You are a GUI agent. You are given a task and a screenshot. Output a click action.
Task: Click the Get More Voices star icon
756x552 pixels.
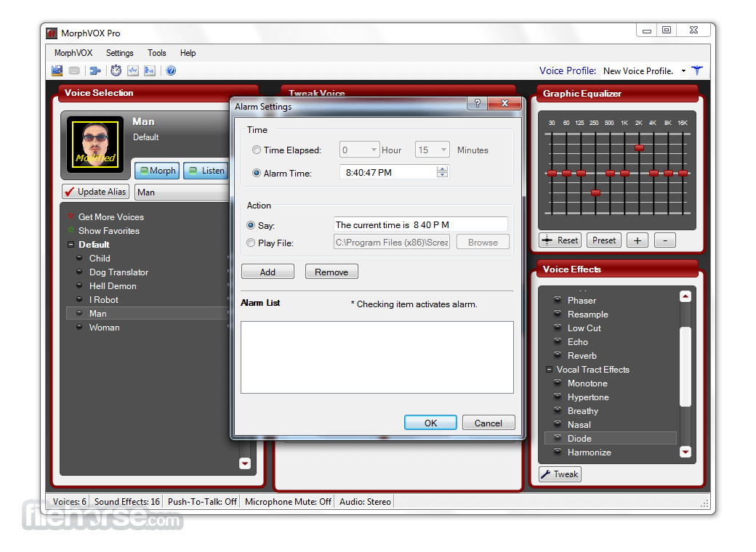[x=71, y=216]
